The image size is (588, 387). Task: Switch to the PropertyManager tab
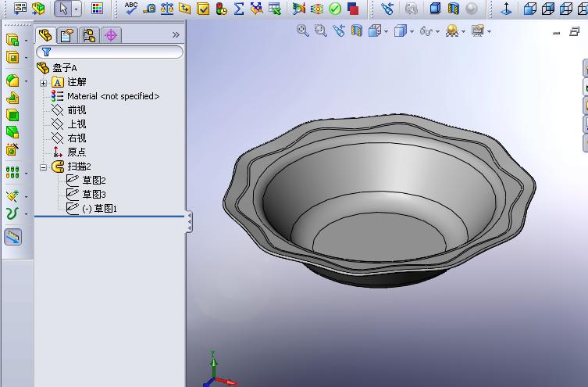(67, 36)
